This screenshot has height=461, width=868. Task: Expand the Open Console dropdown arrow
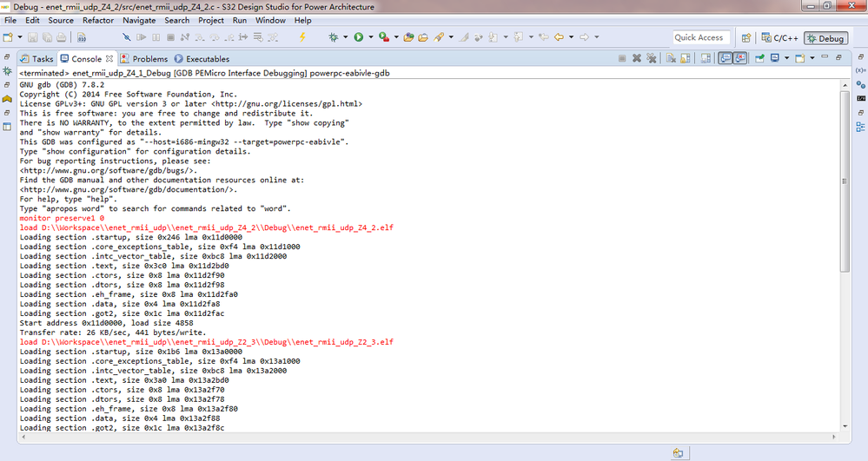(812, 58)
